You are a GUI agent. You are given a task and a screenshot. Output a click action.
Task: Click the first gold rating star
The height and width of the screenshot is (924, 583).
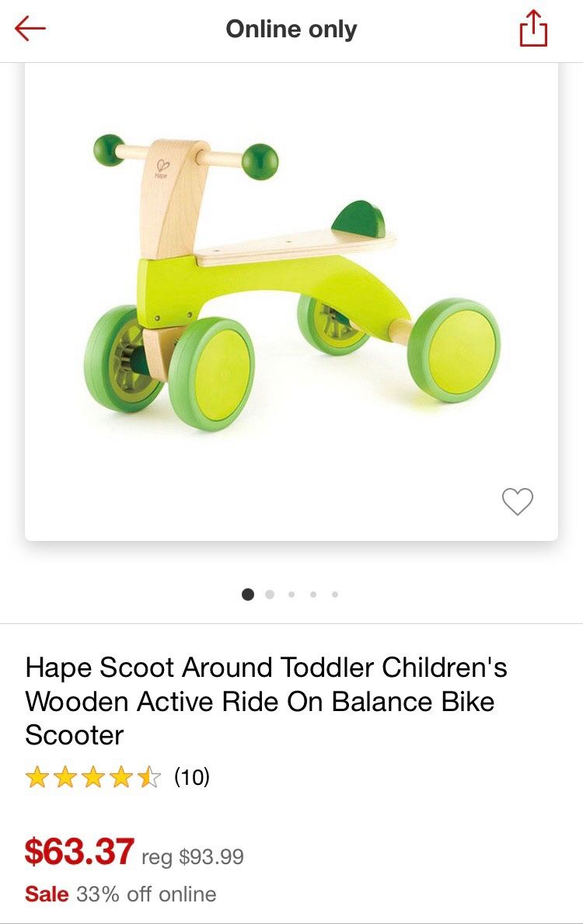click(x=37, y=777)
